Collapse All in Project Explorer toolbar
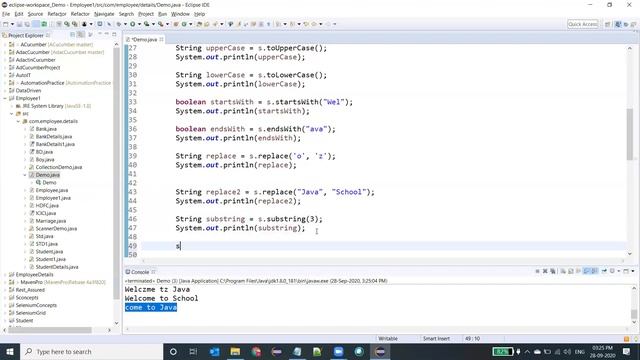Viewport: 640px width, 360px height. 73,35
